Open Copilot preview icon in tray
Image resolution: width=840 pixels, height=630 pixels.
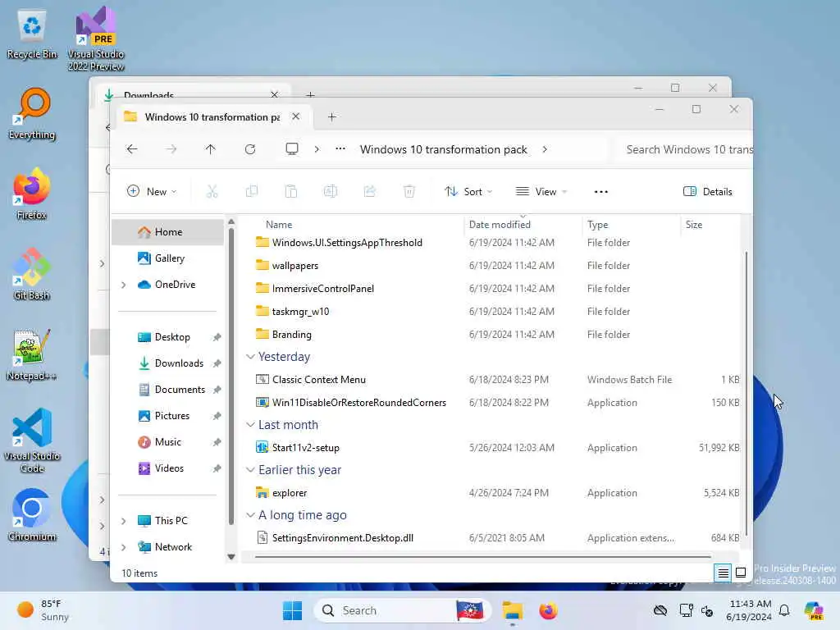(x=814, y=610)
